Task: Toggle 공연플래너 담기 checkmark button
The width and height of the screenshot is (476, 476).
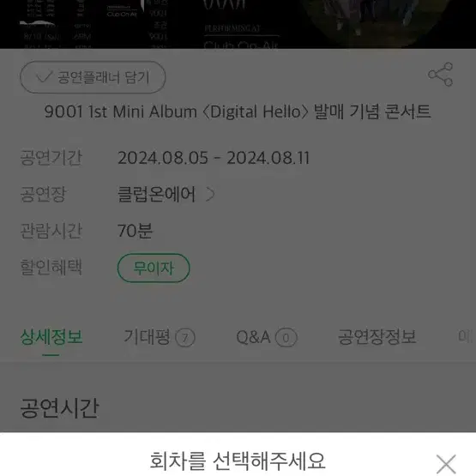Action: coord(93,77)
